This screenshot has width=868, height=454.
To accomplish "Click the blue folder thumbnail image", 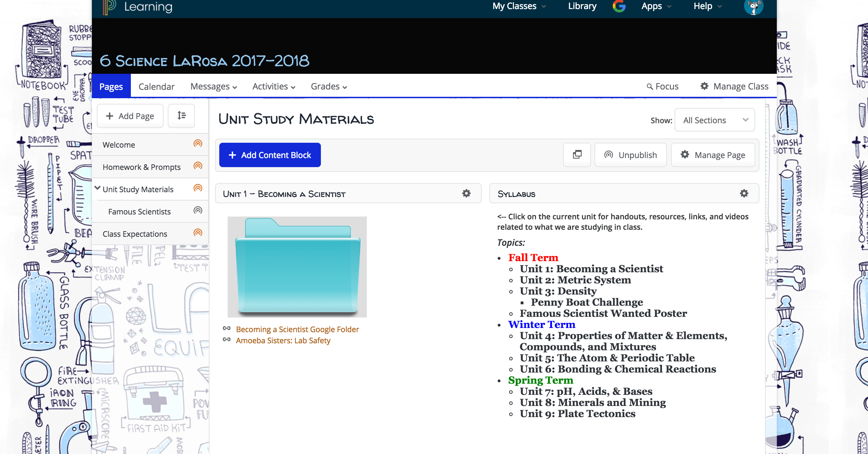I will pos(297,267).
